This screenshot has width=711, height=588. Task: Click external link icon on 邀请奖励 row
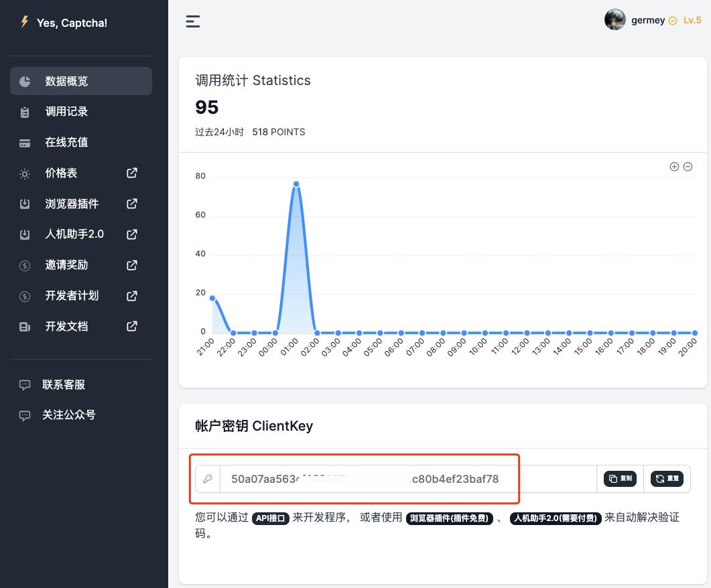click(x=132, y=265)
